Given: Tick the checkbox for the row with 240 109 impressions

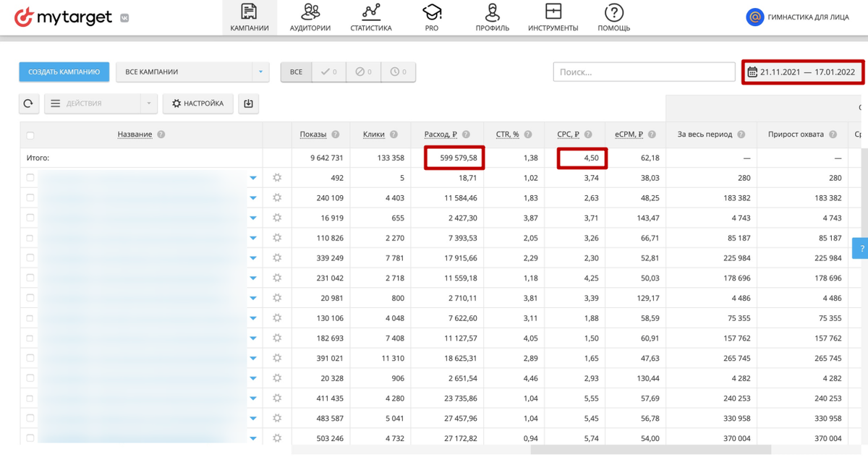Looking at the screenshot, I should (x=30, y=197).
